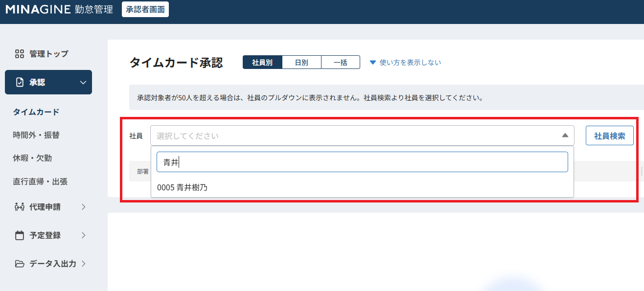Image resolution: width=644 pixels, height=291 pixels.
Task: Click the 管理トップ grid icon
Action: pos(20,54)
